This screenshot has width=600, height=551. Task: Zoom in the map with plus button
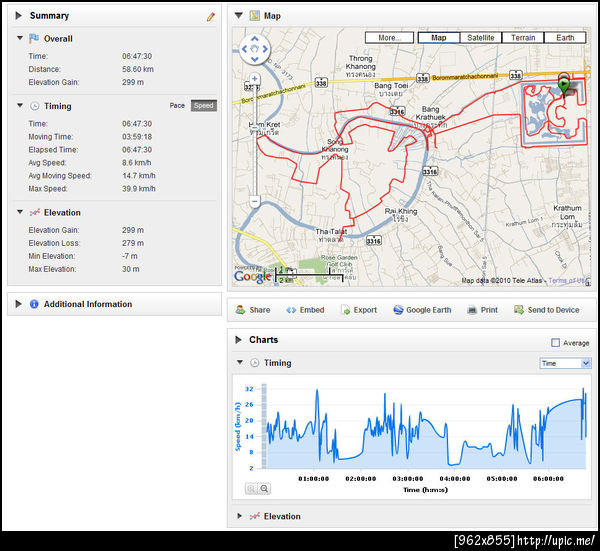coord(254,79)
